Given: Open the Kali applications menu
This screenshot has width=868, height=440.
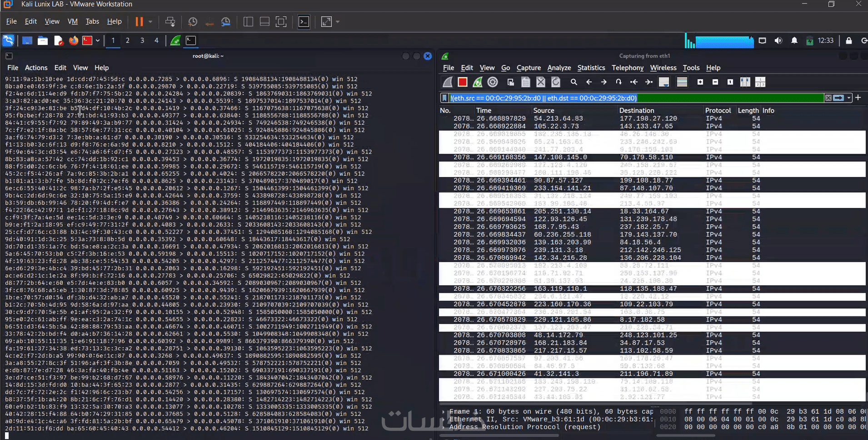Looking at the screenshot, I should tap(9, 40).
